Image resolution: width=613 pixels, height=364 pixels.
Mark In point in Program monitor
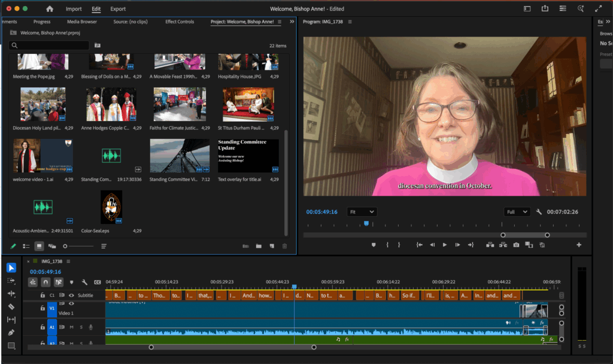pos(387,245)
